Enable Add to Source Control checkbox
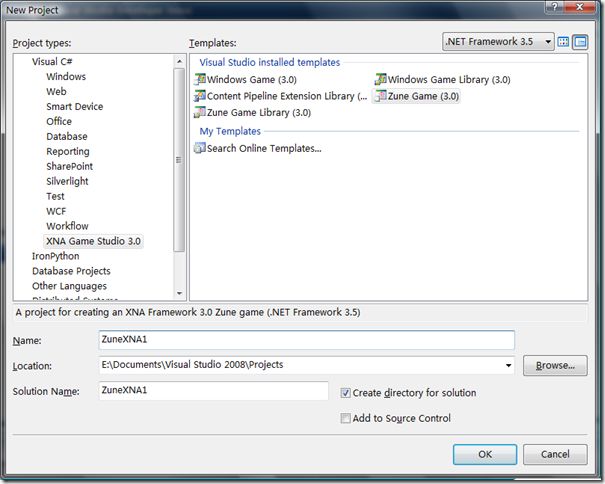The width and height of the screenshot is (605, 484). (x=345, y=418)
